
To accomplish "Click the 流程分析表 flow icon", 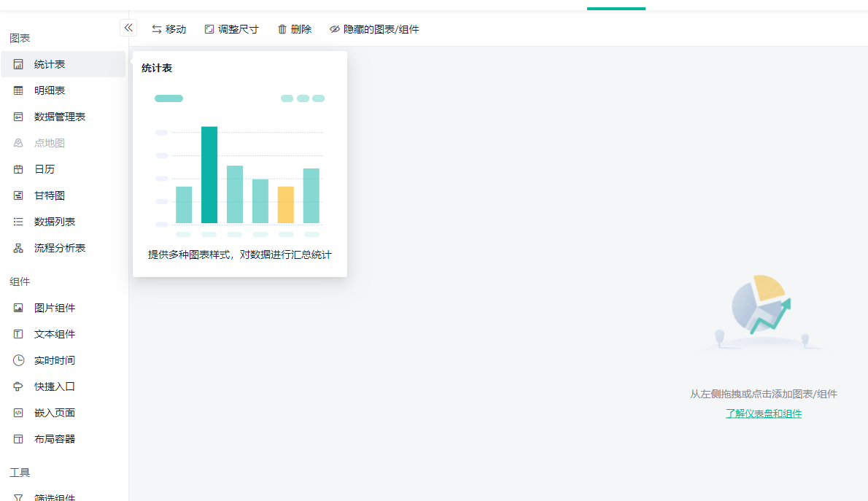I will (x=18, y=248).
